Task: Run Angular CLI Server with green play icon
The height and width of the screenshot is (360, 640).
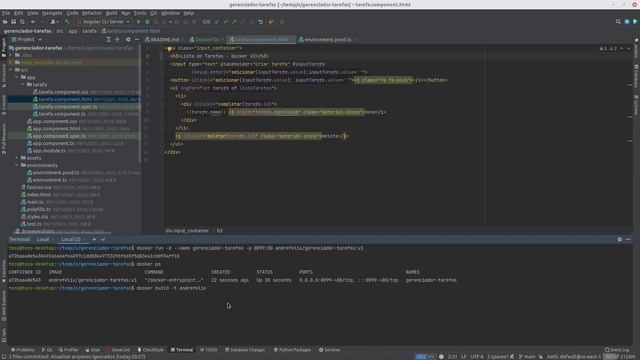Action: coord(138,22)
